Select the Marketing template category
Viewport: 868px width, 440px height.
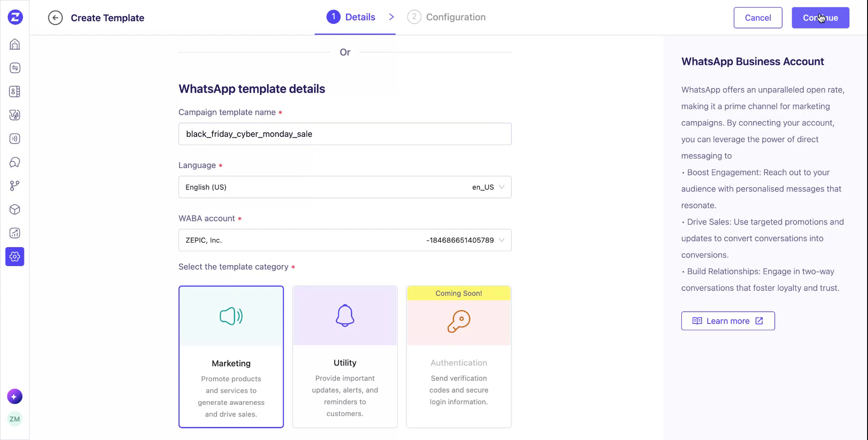(231, 356)
